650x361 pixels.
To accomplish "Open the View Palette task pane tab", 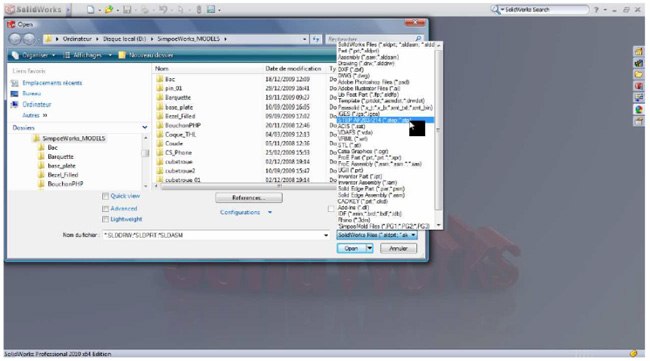I will (x=639, y=98).
